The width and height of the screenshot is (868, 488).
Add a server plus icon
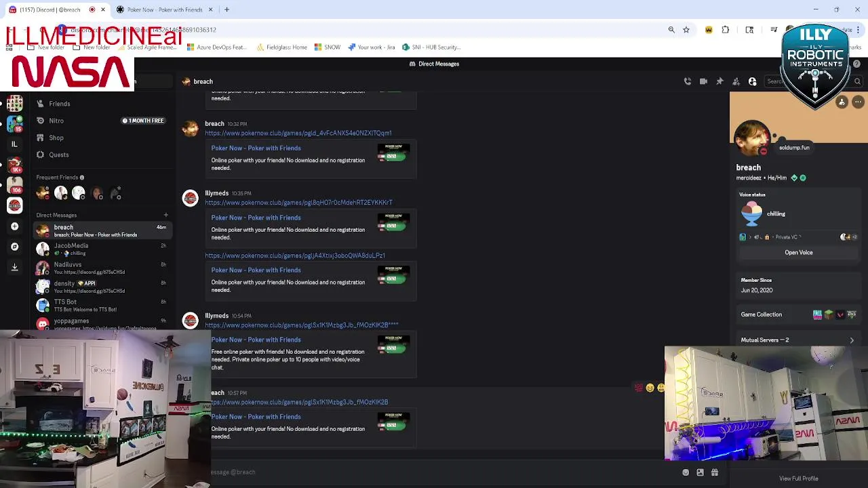[14, 226]
